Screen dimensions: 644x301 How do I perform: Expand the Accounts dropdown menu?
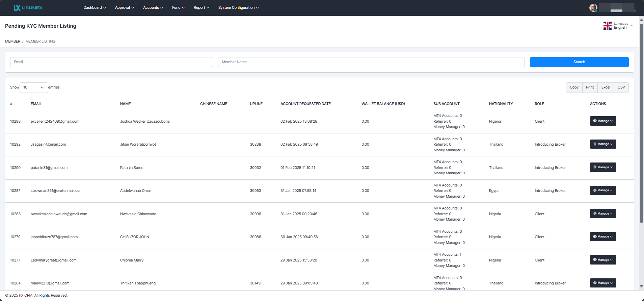pos(153,8)
